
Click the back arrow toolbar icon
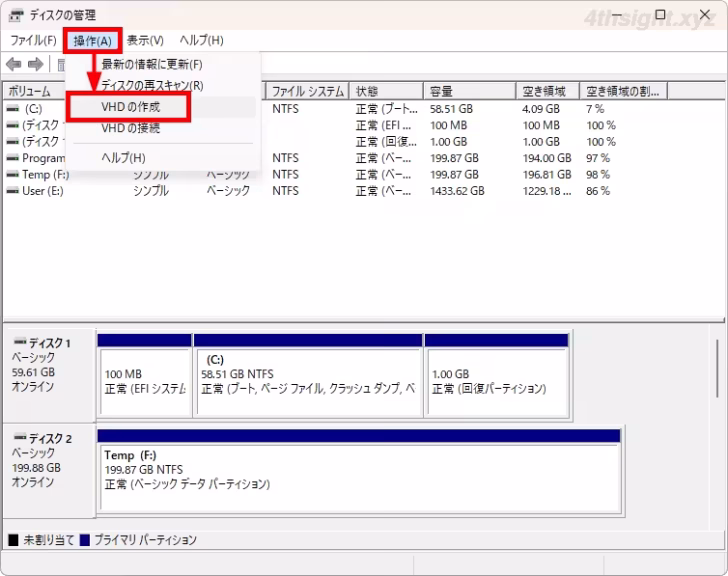tap(13, 64)
